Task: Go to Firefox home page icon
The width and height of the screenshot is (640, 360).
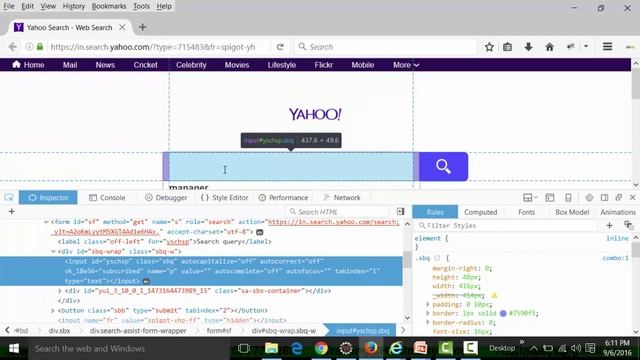Action: (549, 47)
